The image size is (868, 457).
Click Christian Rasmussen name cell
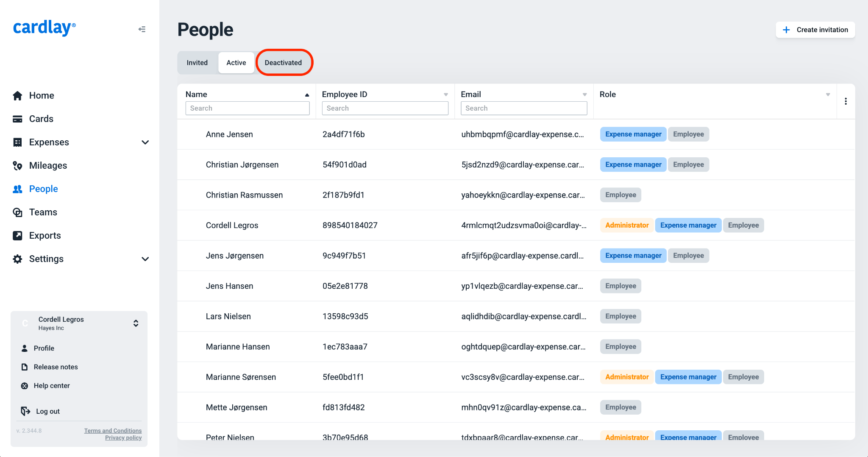tap(244, 195)
